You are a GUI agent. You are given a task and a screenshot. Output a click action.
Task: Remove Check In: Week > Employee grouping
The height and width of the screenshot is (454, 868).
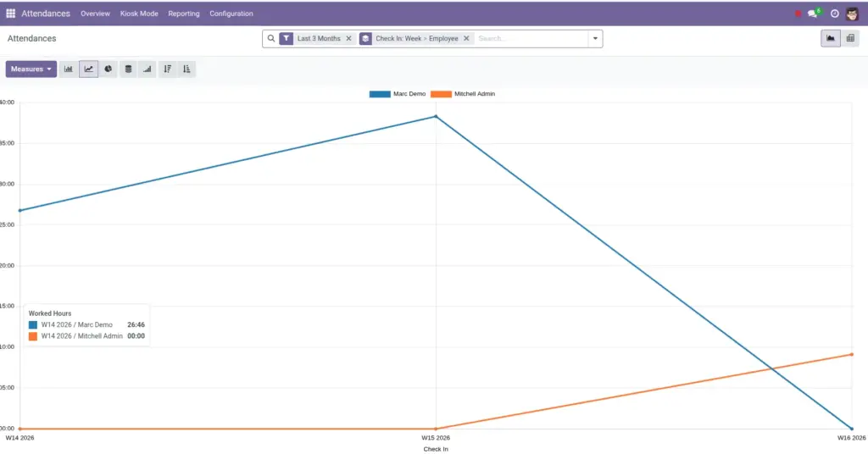coord(466,39)
